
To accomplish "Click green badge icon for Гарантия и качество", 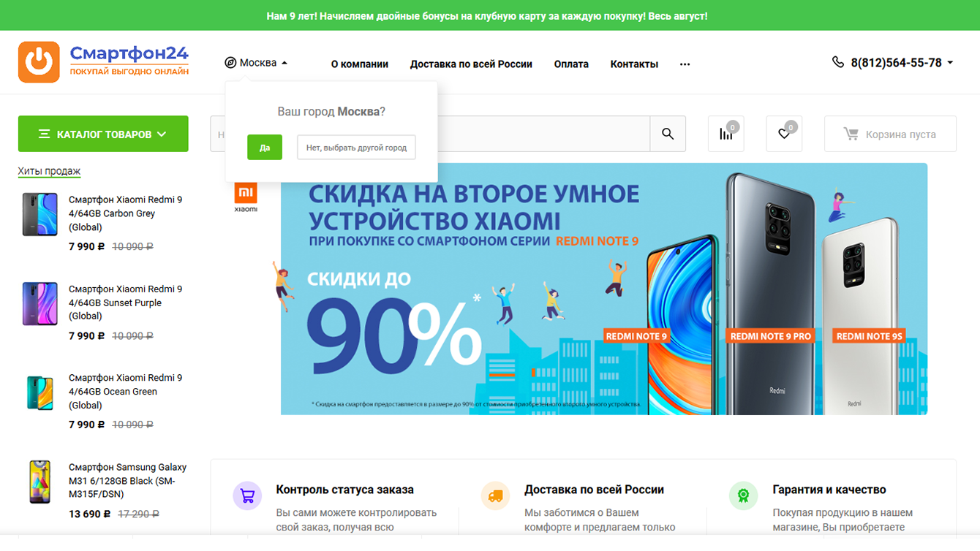I will click(743, 496).
